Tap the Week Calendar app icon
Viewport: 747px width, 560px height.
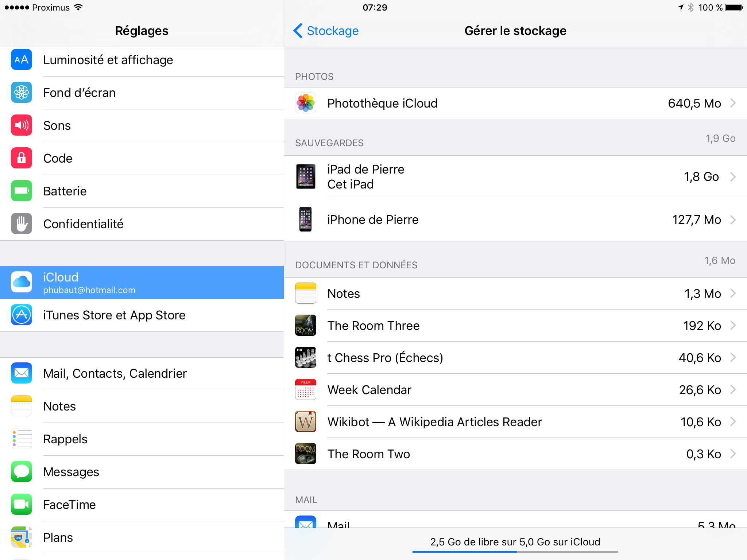point(306,389)
